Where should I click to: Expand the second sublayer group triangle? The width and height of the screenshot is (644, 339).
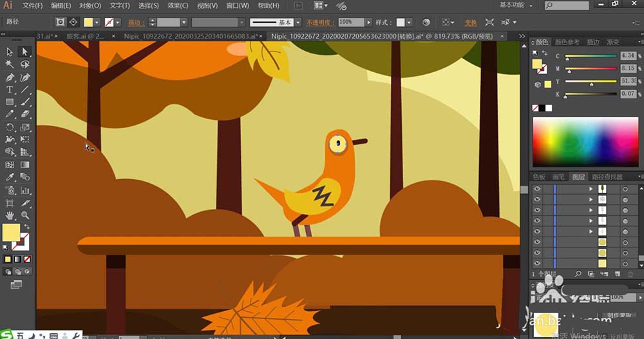point(591,199)
